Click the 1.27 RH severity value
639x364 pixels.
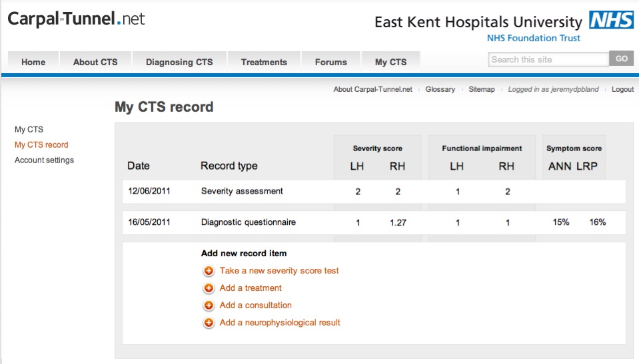pos(398,223)
